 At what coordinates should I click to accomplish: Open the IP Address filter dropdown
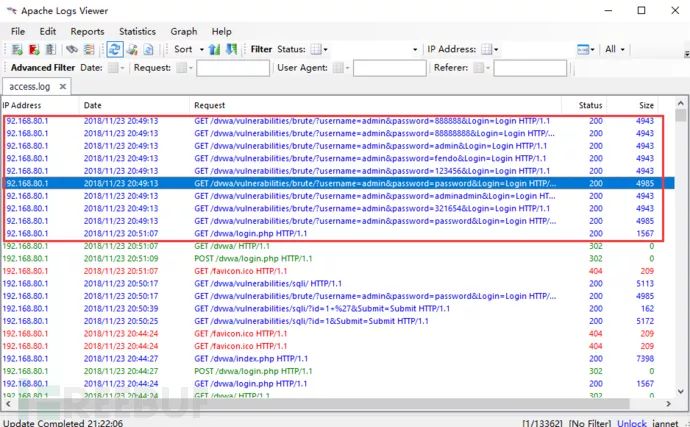point(490,49)
